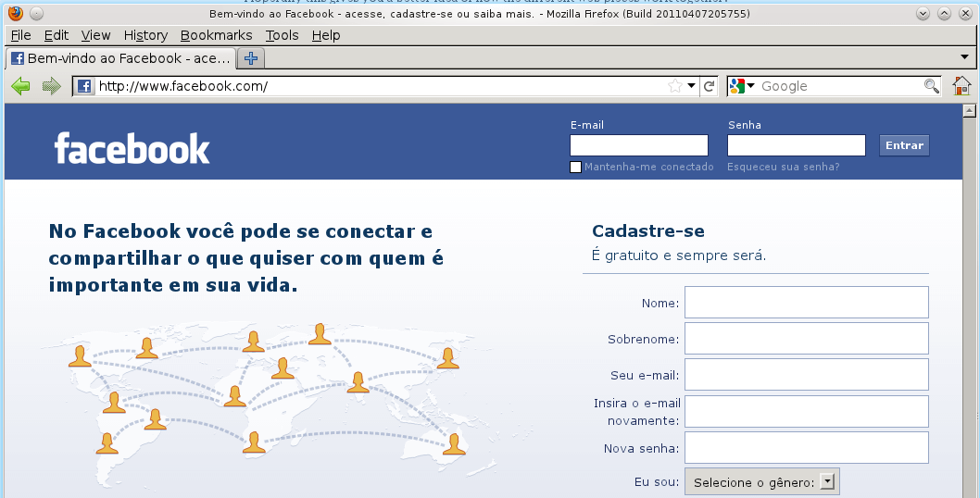The width and height of the screenshot is (980, 498).
Task: Open the search engine selection dropdown arrow
Action: pyautogui.click(x=750, y=85)
